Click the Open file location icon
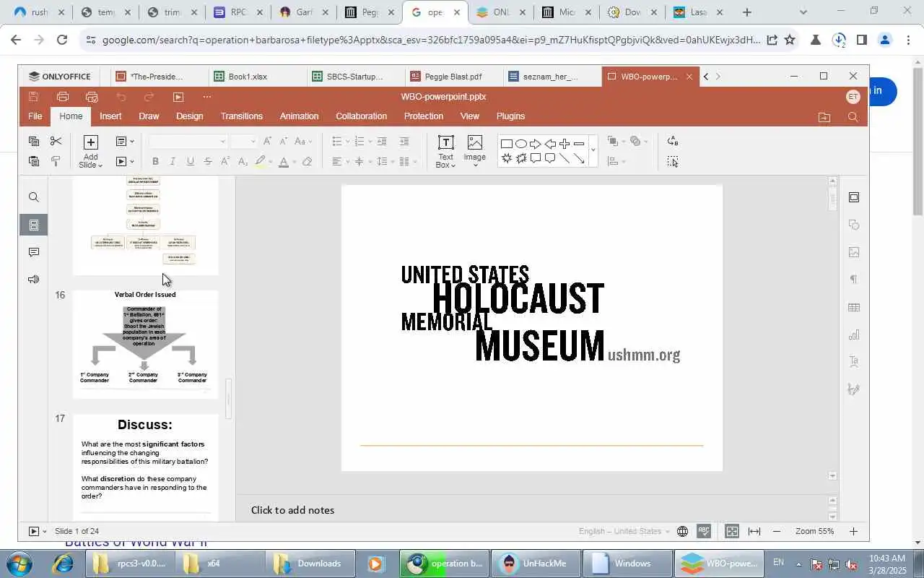Screen dimensions: 924x578 (824, 117)
